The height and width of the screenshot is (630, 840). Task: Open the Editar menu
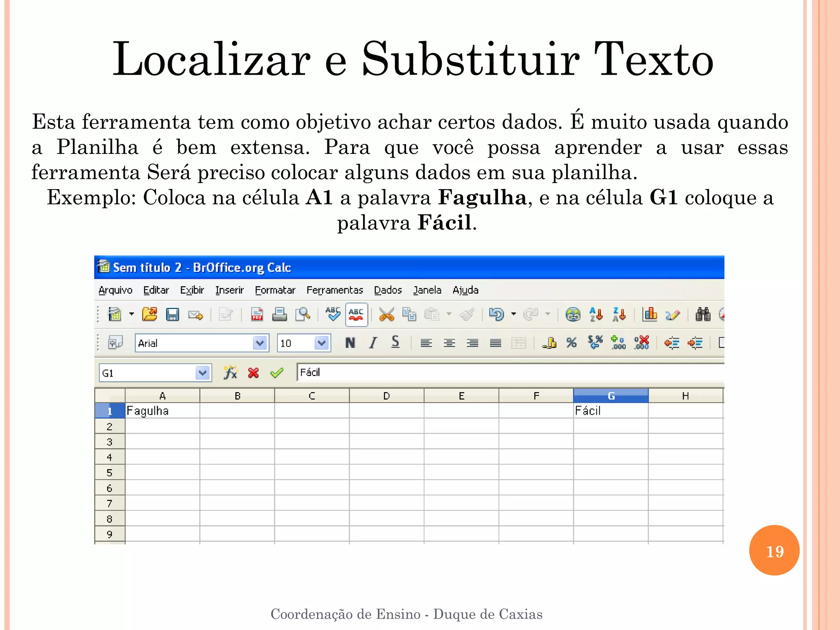click(156, 290)
